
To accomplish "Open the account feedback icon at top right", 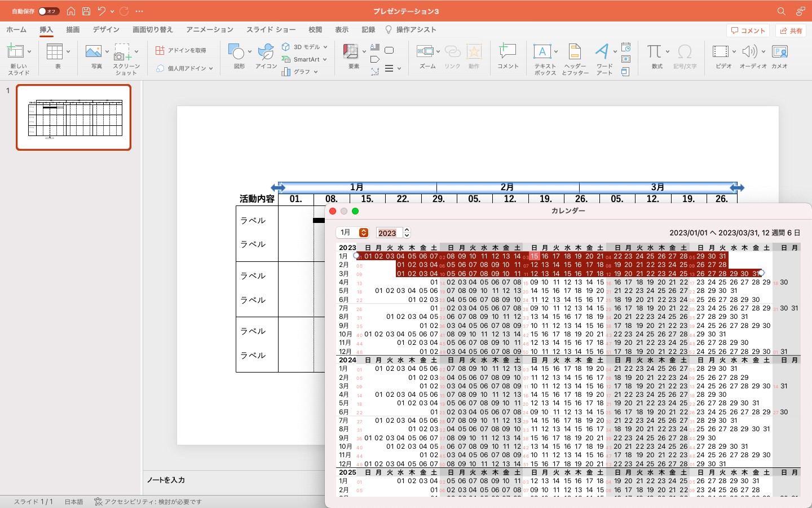I will click(801, 11).
